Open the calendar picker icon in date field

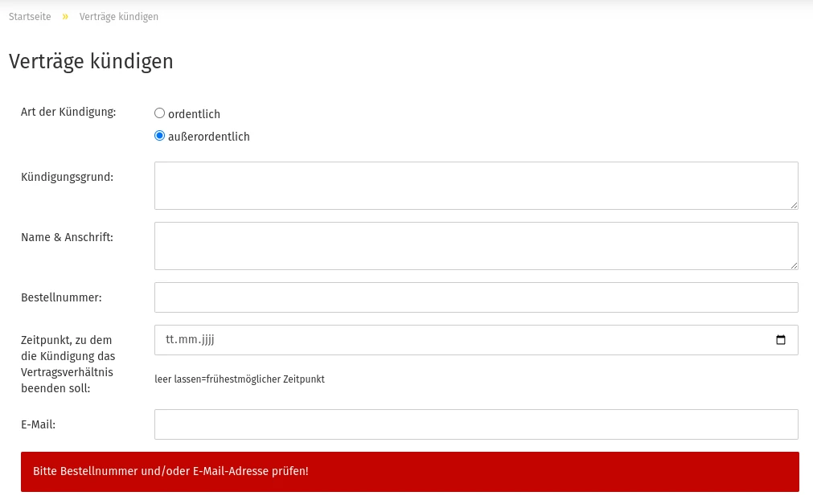pyautogui.click(x=780, y=340)
